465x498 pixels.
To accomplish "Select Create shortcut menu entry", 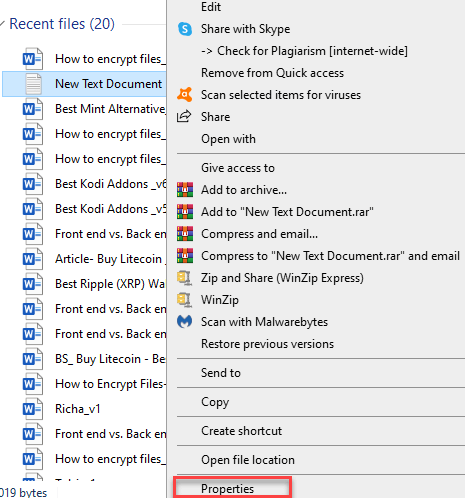I will coord(241,431).
